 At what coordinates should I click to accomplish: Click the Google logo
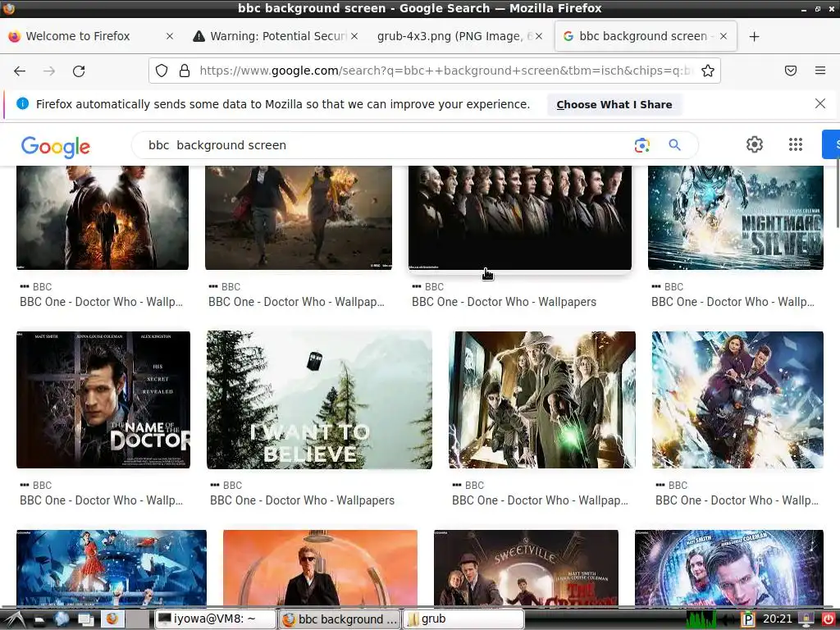(x=56, y=146)
